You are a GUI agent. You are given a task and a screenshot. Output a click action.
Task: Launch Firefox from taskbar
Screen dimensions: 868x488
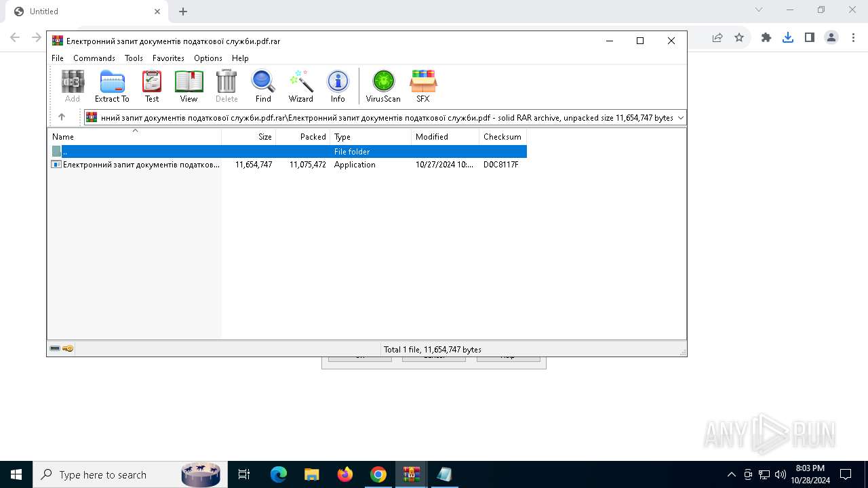(x=345, y=474)
